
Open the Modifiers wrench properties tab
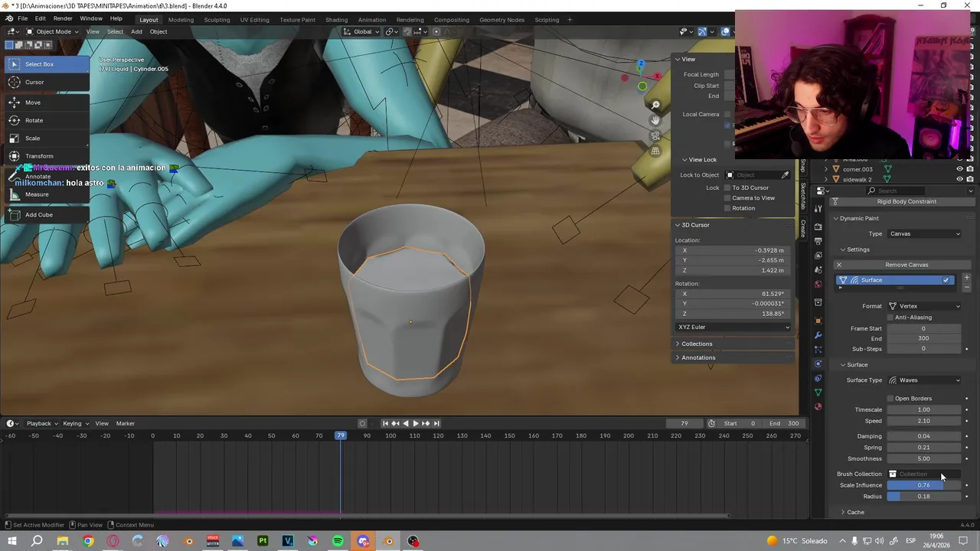click(818, 335)
